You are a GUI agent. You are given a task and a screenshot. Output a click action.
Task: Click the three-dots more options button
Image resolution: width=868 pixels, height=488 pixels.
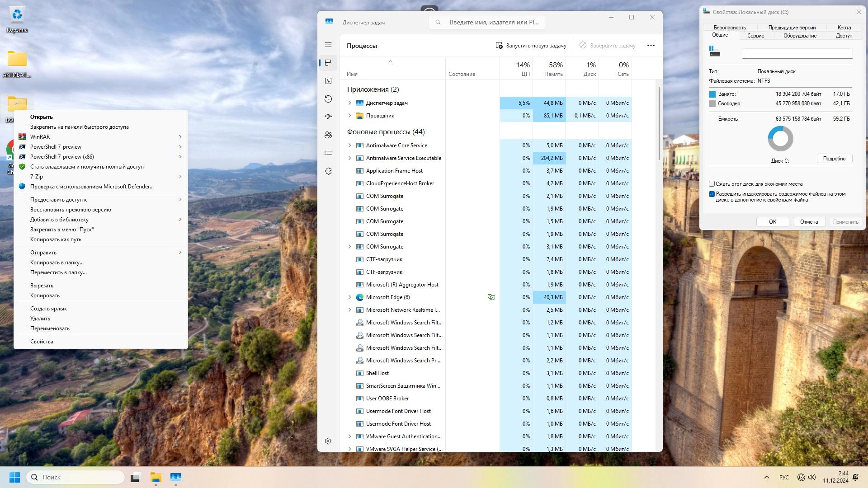coord(651,46)
